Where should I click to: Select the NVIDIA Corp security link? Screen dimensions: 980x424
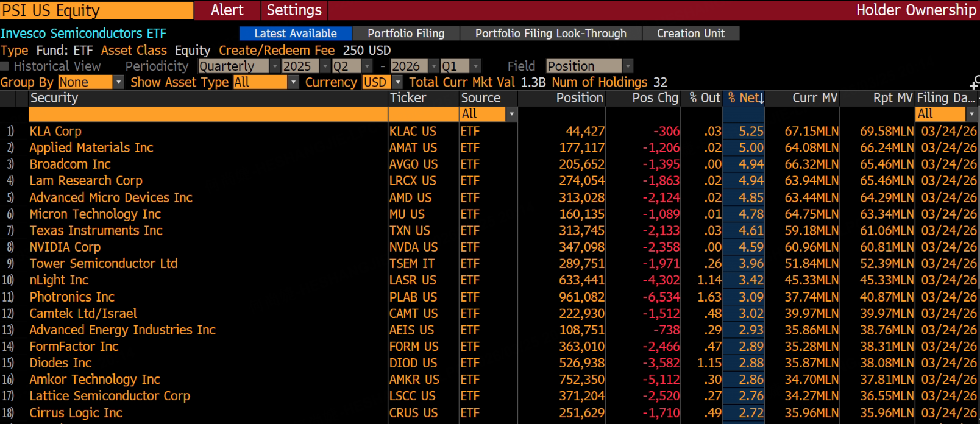tap(65, 247)
